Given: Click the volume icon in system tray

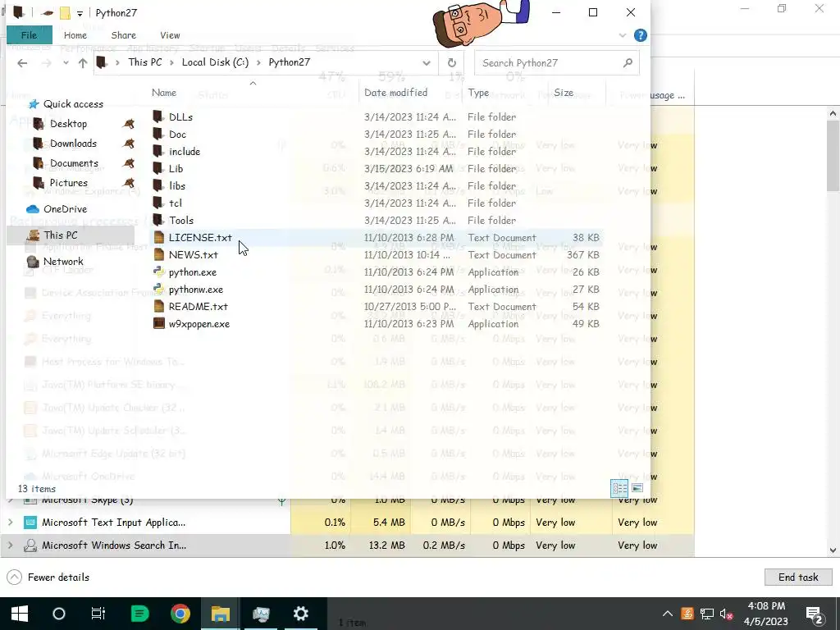Looking at the screenshot, I should (x=727, y=614).
